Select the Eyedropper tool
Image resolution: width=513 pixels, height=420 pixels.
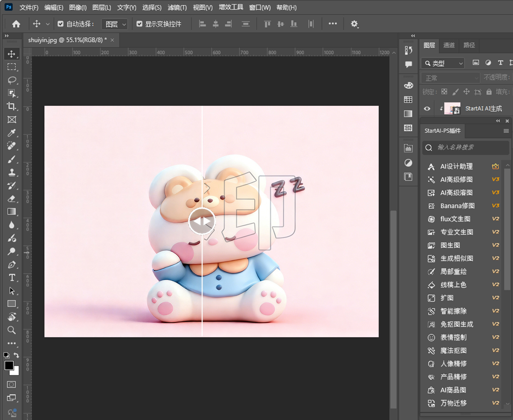point(12,133)
